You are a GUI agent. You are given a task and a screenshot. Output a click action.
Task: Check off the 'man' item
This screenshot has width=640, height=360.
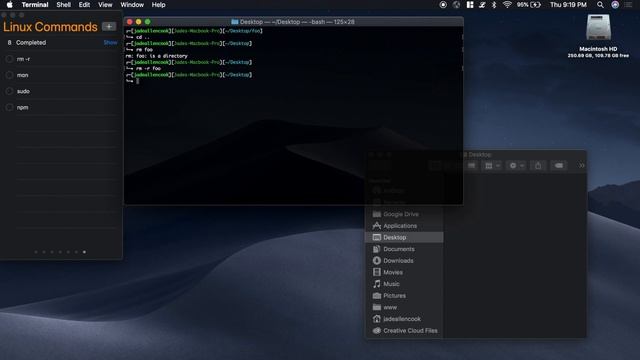pos(9,75)
